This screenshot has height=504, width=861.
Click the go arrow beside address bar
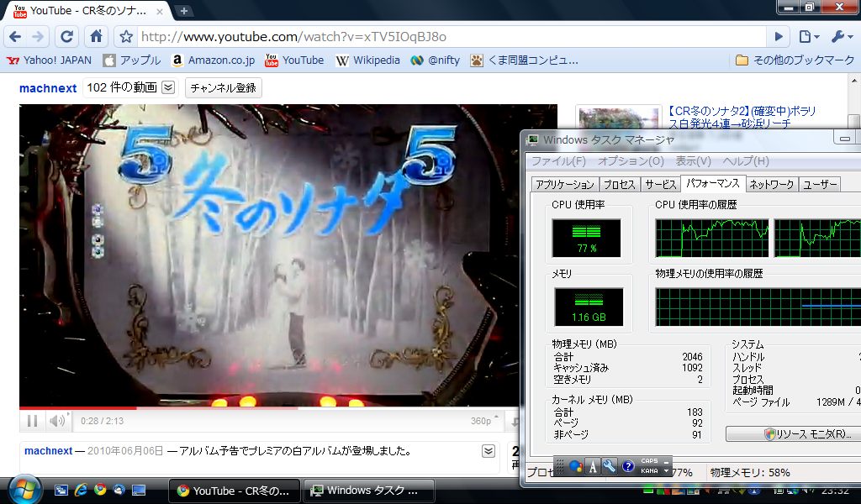pos(778,37)
